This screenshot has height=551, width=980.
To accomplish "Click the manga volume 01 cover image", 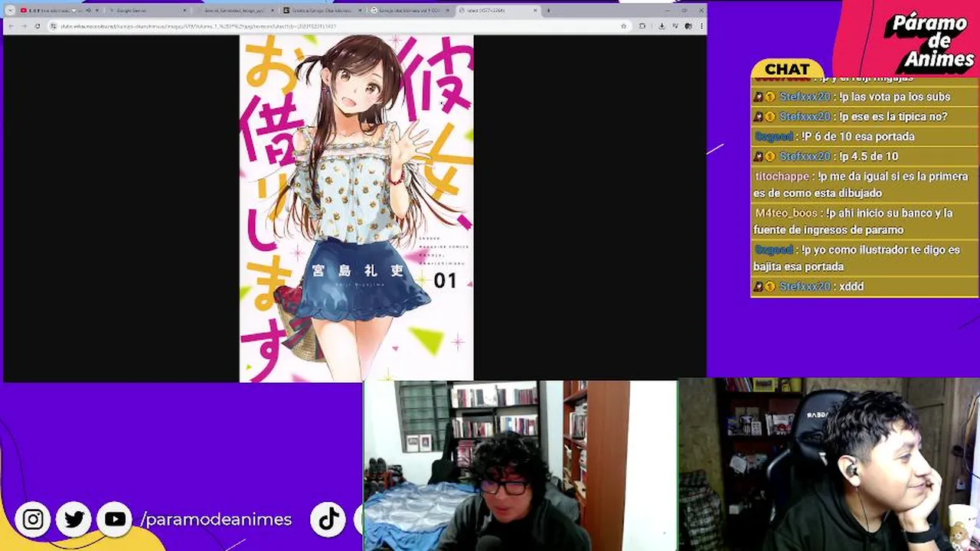I will coord(357,208).
